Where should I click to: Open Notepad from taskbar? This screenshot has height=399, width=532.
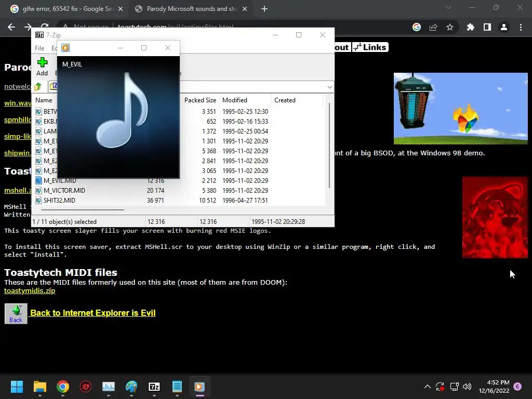tap(177, 387)
